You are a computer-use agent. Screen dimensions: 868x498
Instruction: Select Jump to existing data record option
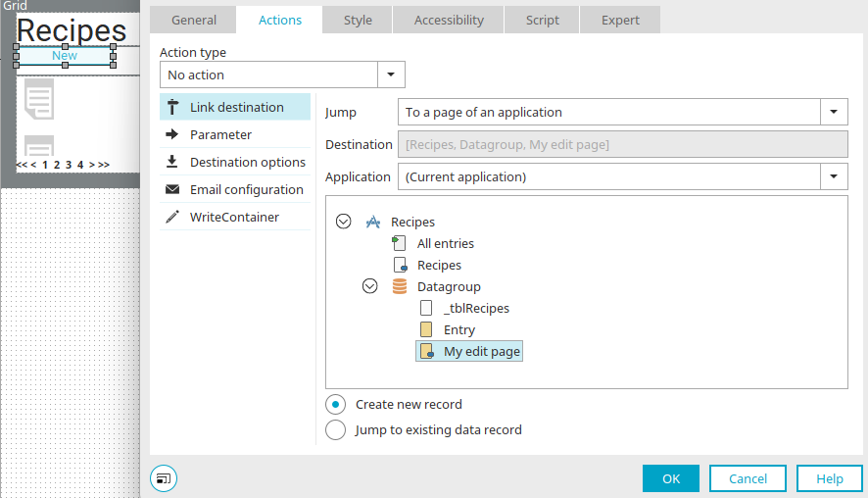point(335,429)
